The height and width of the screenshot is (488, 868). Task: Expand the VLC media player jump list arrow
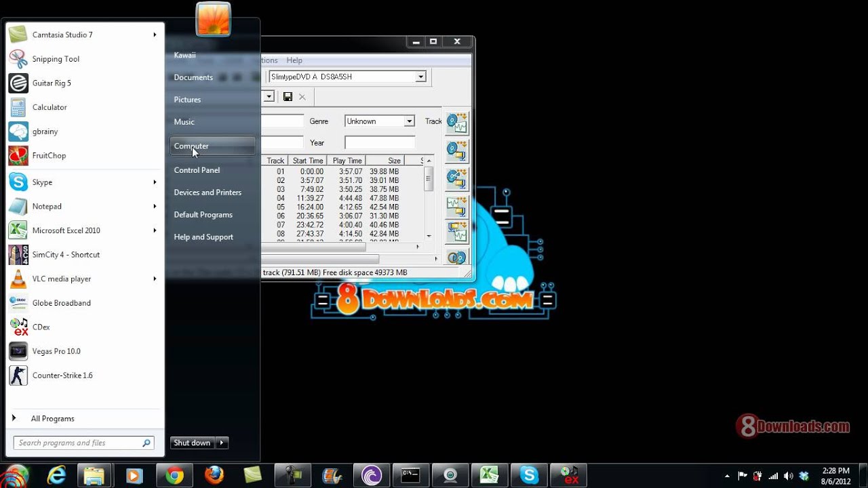click(155, 279)
